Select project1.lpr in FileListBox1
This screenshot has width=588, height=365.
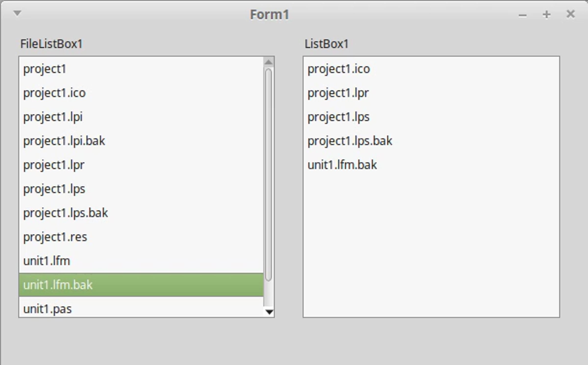click(141, 165)
